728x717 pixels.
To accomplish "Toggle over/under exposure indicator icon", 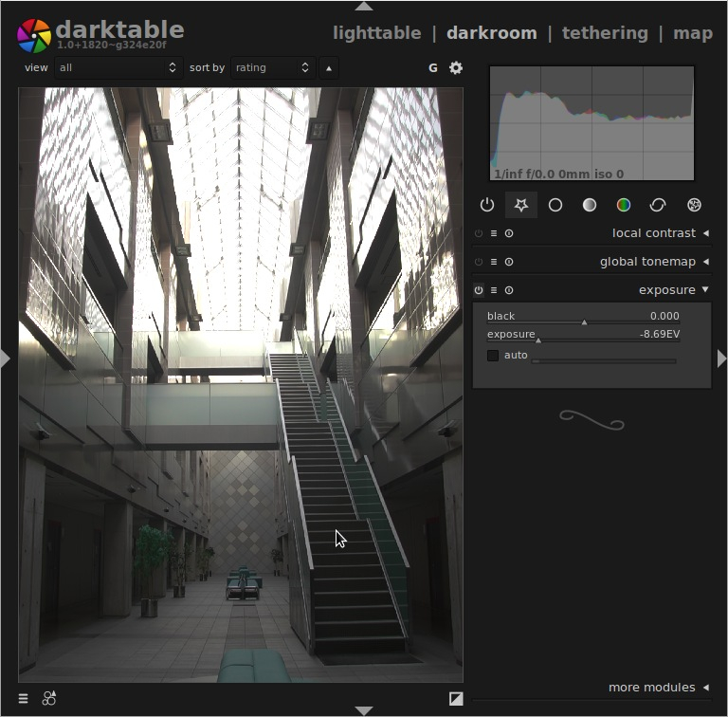I will [x=456, y=698].
